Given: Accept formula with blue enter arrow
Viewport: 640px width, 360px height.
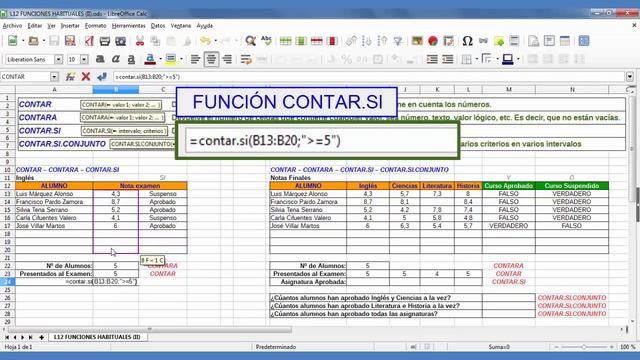Looking at the screenshot, I should [x=102, y=77].
